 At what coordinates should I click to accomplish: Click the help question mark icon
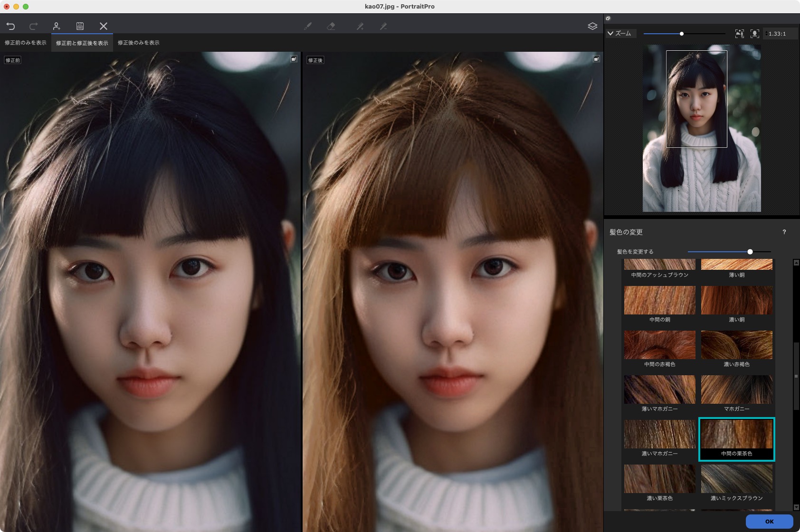784,232
